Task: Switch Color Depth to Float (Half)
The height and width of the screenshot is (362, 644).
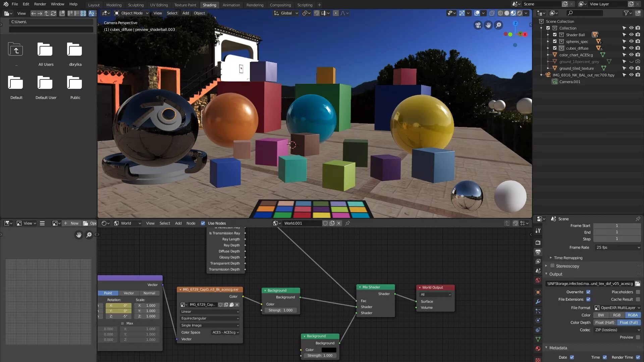Action: coord(605,322)
